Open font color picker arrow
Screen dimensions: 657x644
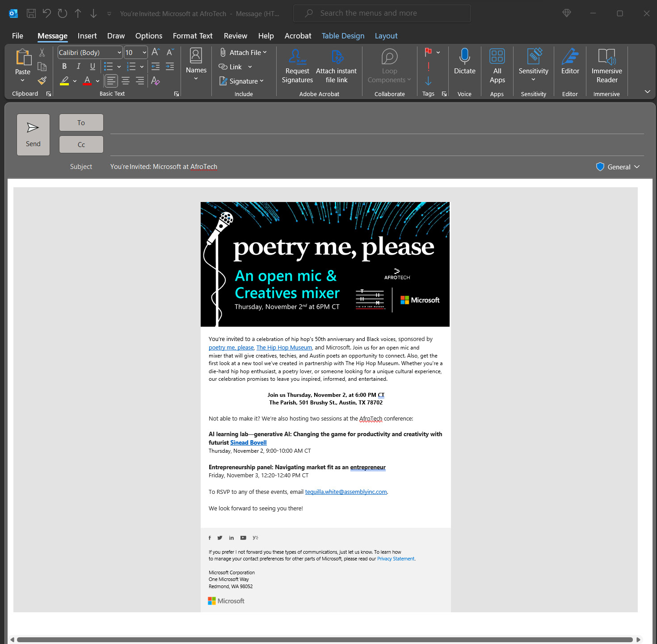(x=97, y=81)
